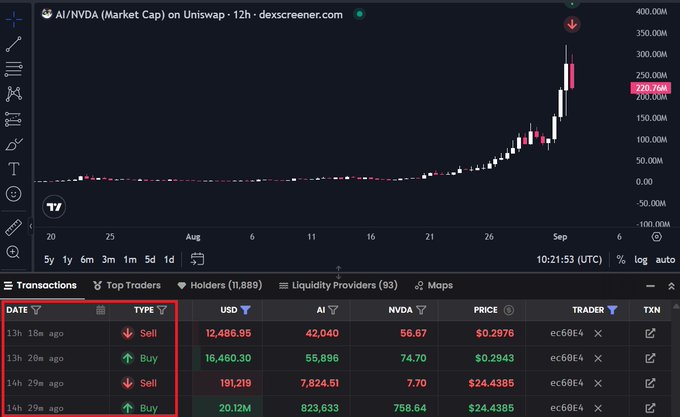680x417 pixels.
Task: Click trader ec60E4 on 12,486.95 row
Action: 567,333
